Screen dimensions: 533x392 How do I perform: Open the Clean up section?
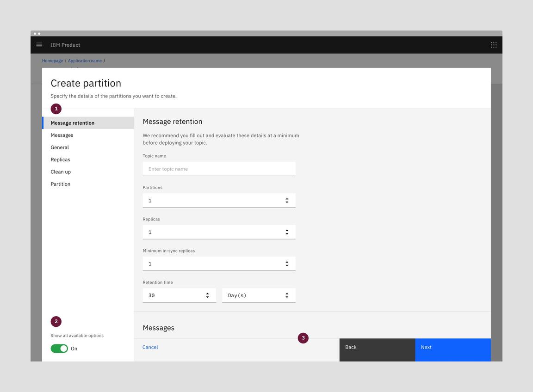tap(61, 171)
